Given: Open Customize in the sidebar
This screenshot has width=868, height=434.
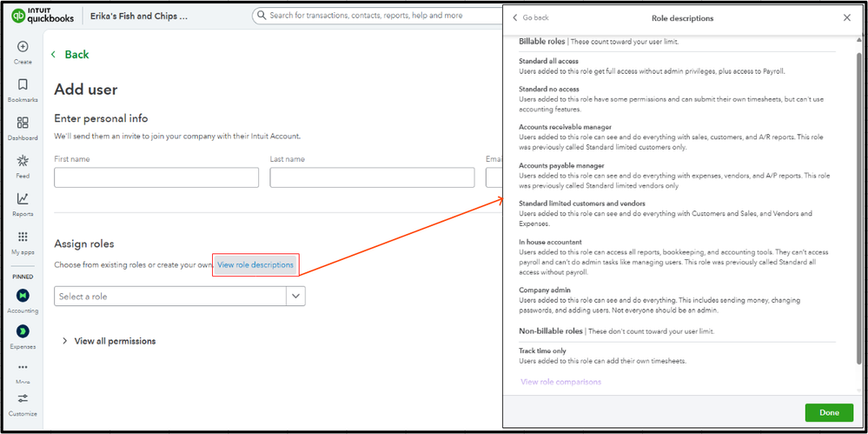Looking at the screenshot, I should pos(23,404).
